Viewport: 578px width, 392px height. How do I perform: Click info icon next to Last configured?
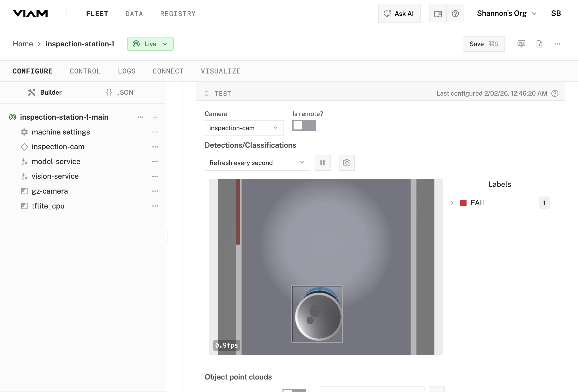[555, 93]
